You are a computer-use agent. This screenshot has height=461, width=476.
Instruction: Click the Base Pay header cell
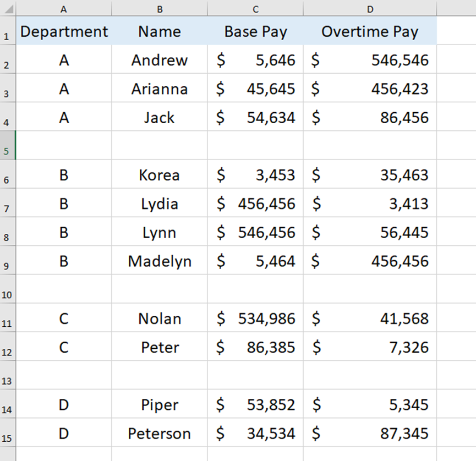click(255, 31)
